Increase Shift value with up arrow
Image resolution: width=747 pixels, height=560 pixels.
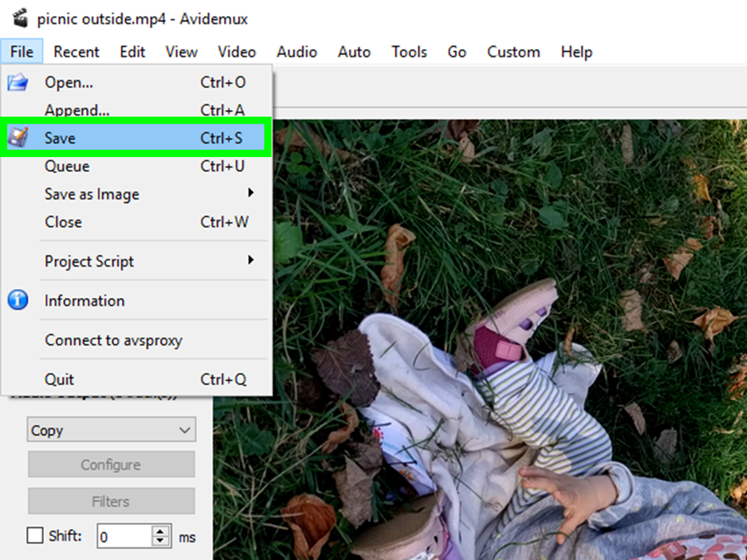click(160, 531)
